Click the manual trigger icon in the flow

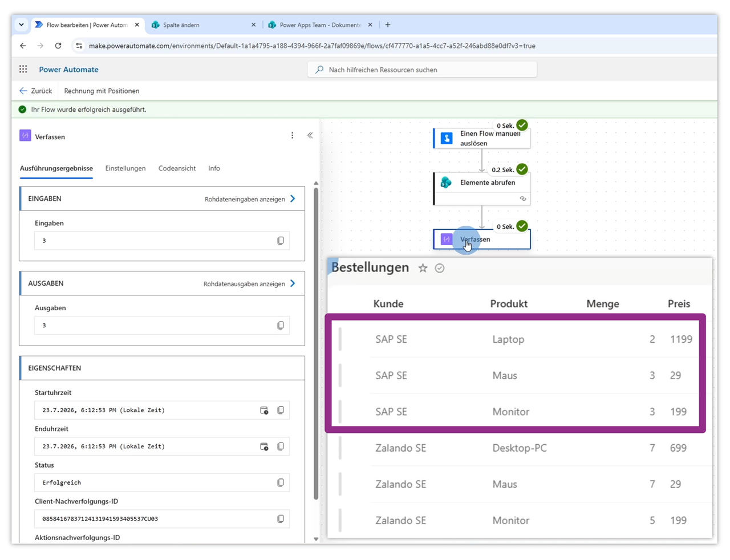click(x=447, y=138)
